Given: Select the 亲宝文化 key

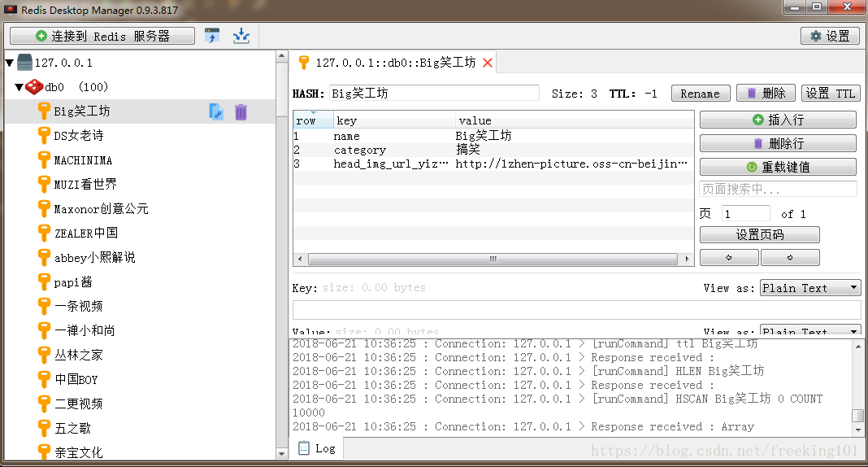Looking at the screenshot, I should click(x=79, y=452).
